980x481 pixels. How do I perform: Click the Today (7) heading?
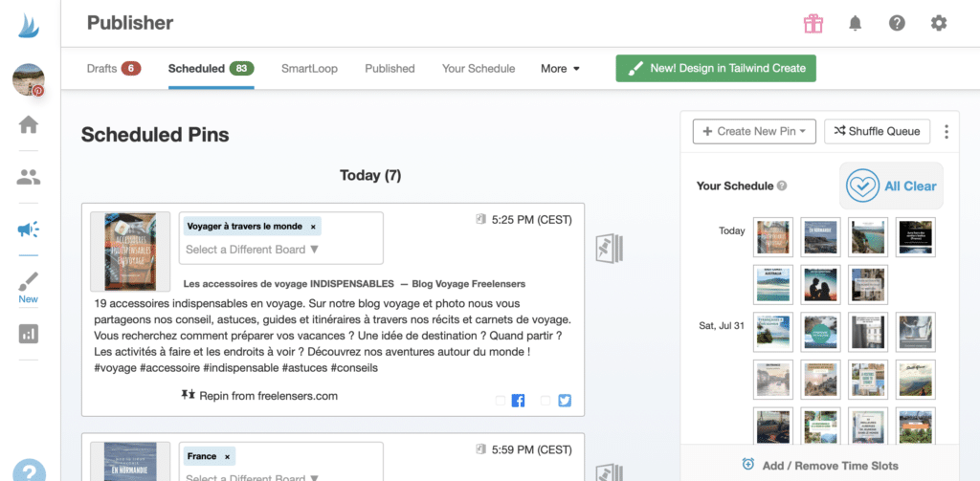coord(370,176)
